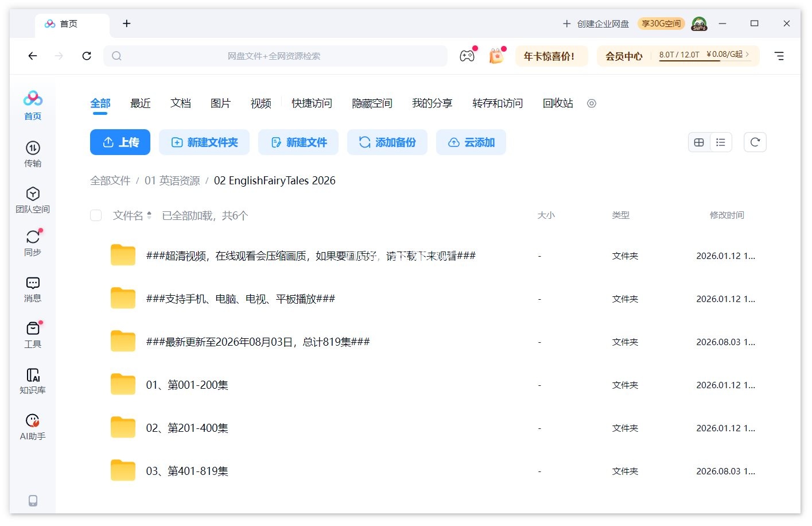This screenshot has width=812, height=526.
Task: Sort by 文件名 column arrow
Action: (149, 215)
